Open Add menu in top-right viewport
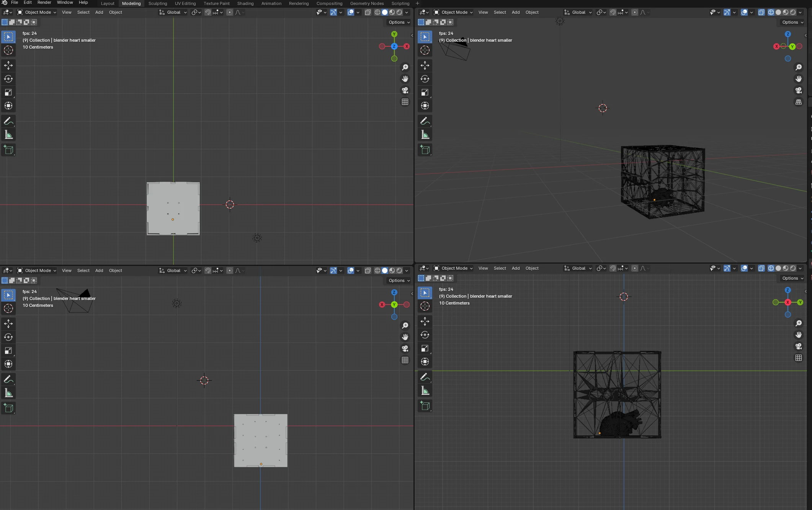 pos(516,12)
